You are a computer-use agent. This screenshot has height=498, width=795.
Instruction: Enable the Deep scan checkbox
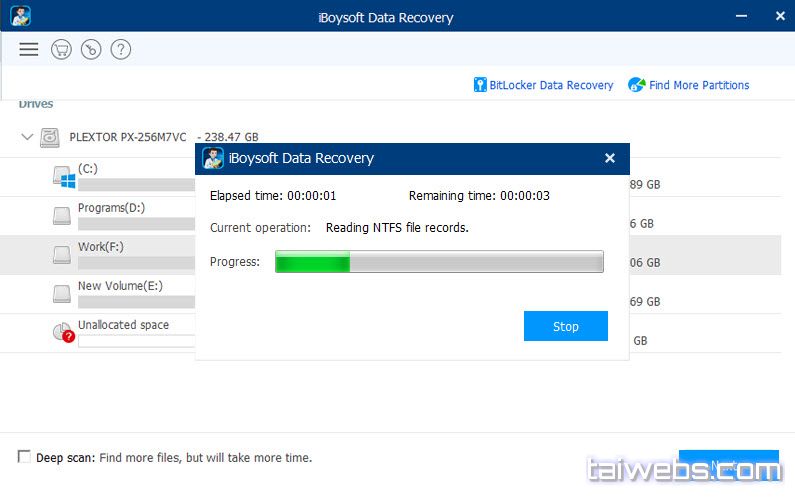(24, 457)
